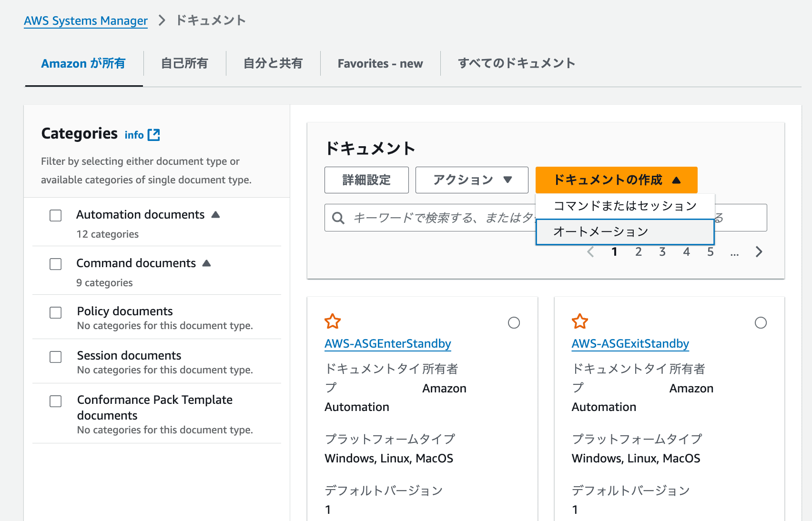This screenshot has width=812, height=521.
Task: Favorite the AWS-ASGEnterStandby document star
Action: 333,321
